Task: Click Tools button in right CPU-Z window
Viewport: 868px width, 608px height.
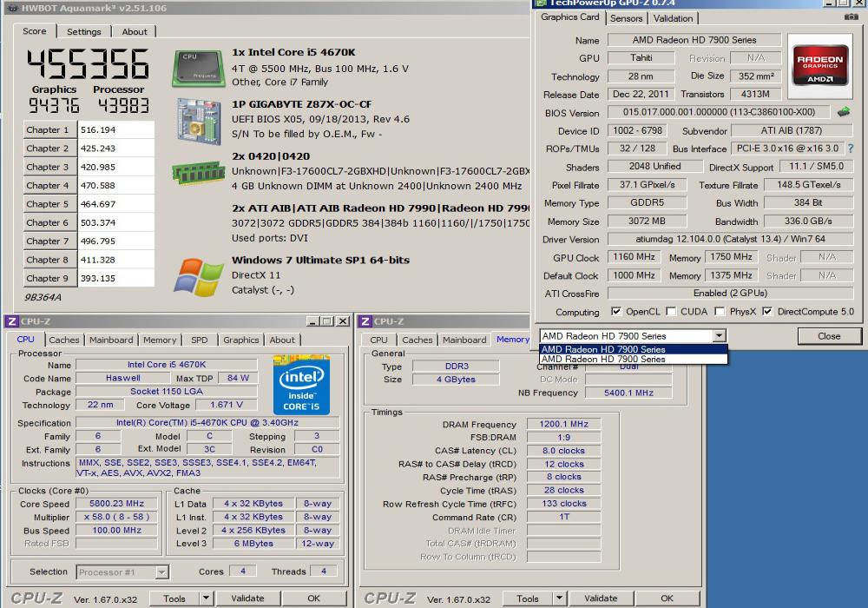Action: pos(528,598)
